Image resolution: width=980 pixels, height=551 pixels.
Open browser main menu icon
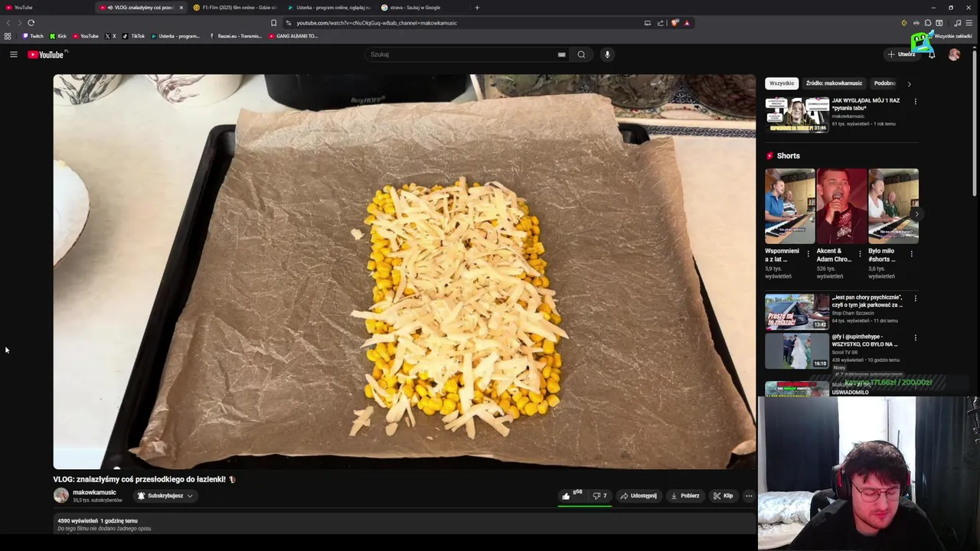pyautogui.click(x=969, y=23)
